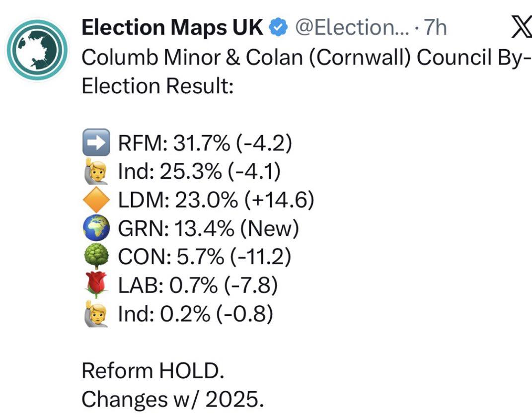Click the raised hand emoji beside Ind 0.2%
This screenshot has height=419, width=532.
94,314
